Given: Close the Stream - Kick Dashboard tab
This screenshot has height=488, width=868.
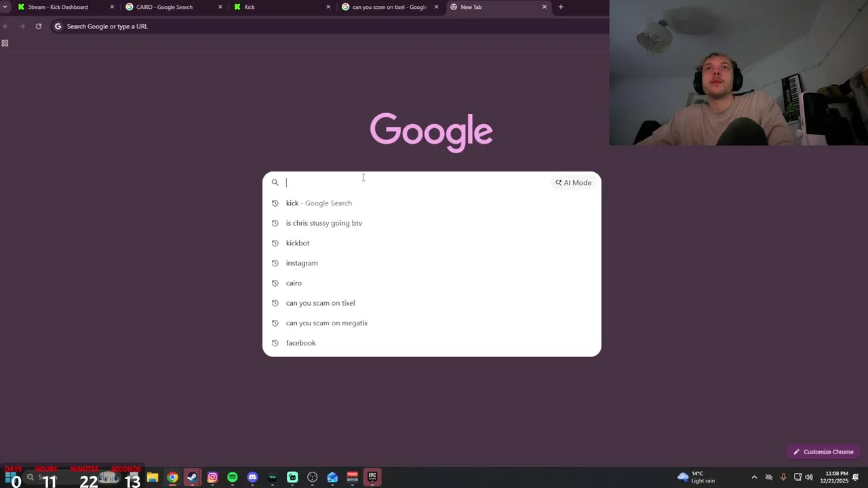Looking at the screenshot, I should pyautogui.click(x=112, y=7).
